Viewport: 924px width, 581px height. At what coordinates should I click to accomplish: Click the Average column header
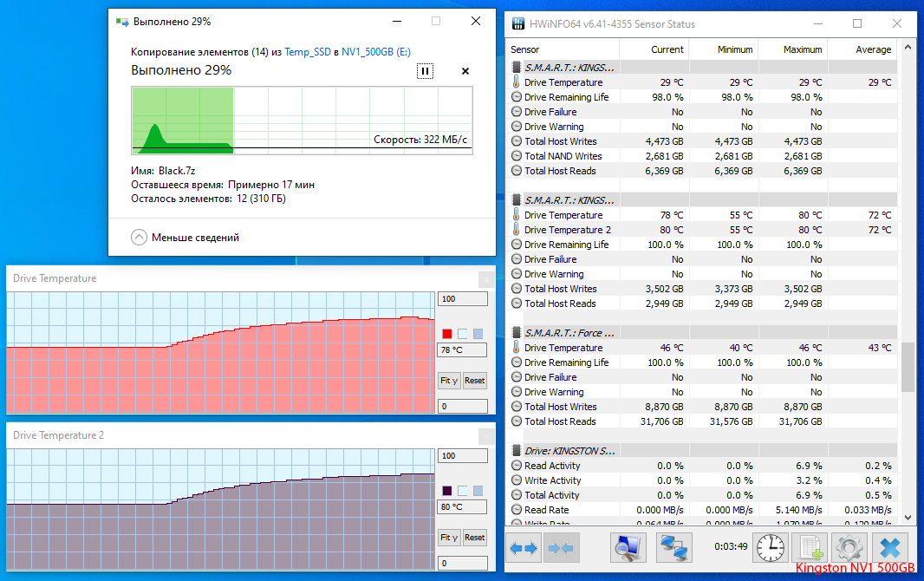click(862, 49)
